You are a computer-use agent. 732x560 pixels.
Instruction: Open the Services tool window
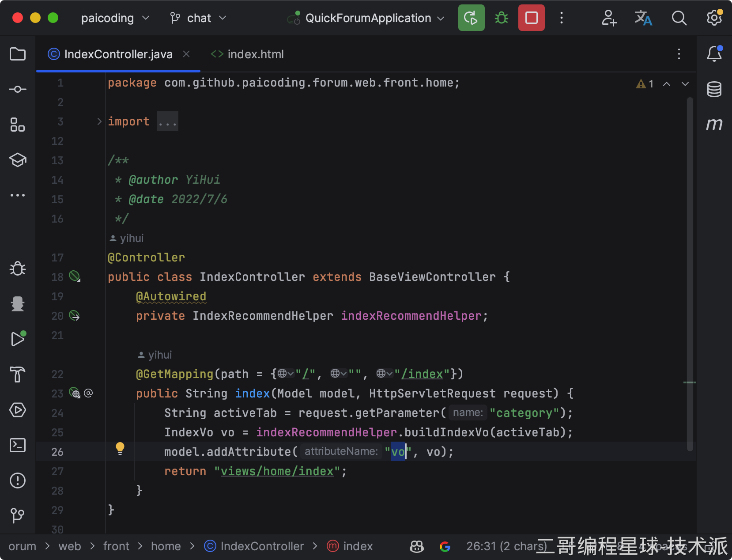tap(18, 410)
